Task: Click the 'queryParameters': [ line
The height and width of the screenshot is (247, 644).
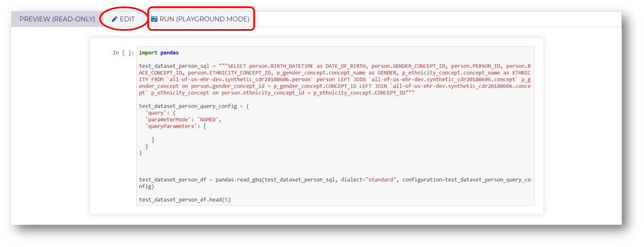Action: [x=175, y=126]
